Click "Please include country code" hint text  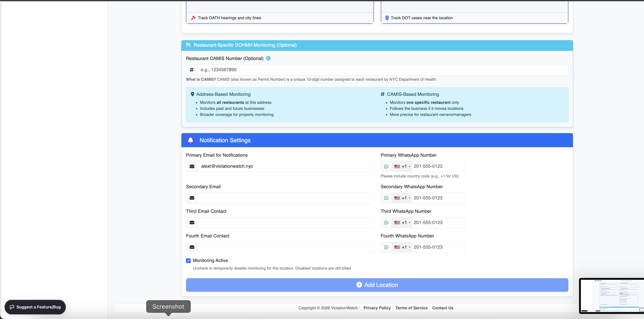coord(419,176)
